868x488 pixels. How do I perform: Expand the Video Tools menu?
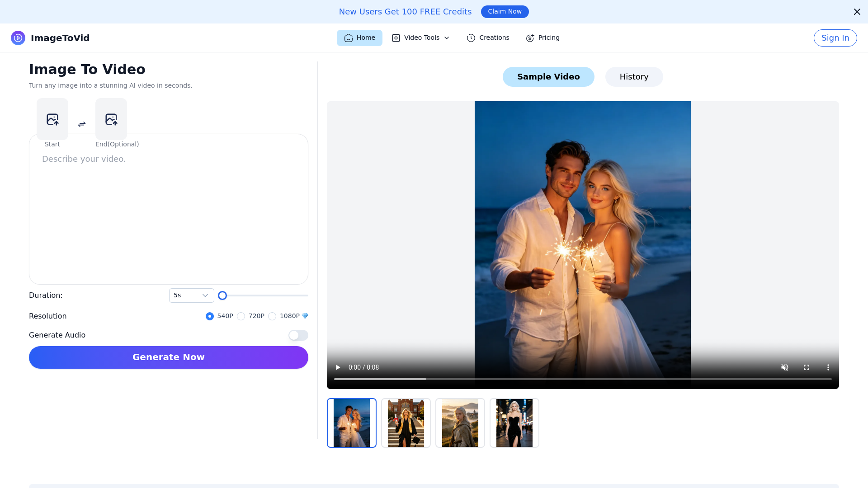tap(421, 38)
